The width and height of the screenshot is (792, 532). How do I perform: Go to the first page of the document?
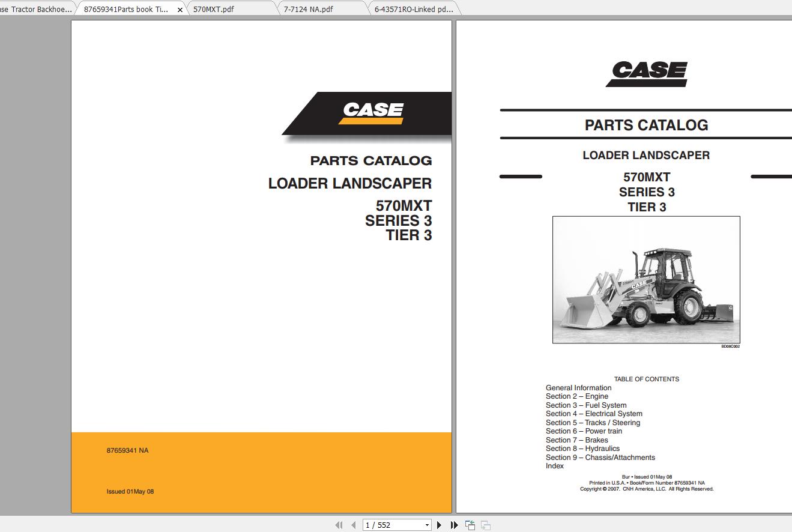(339, 525)
